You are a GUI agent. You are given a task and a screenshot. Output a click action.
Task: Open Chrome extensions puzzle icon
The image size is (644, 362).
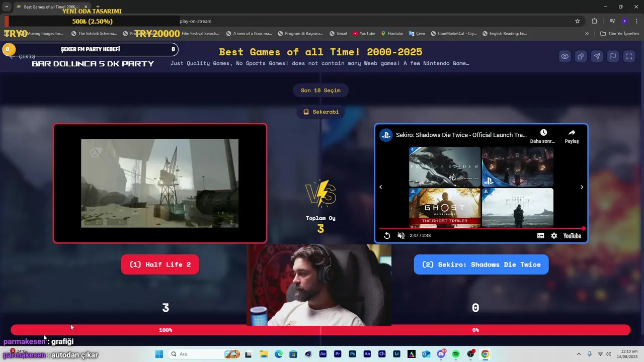pyautogui.click(x=595, y=21)
